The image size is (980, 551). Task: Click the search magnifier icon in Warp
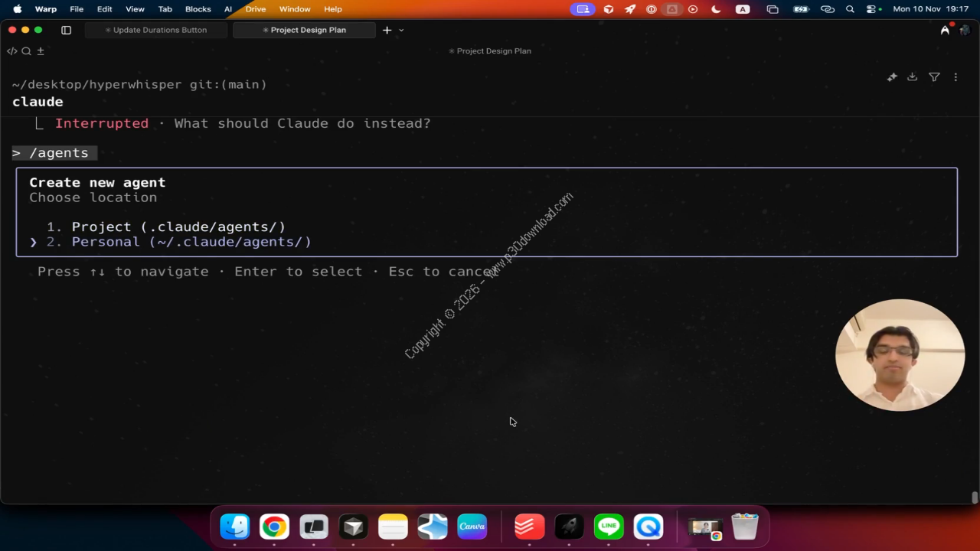26,51
